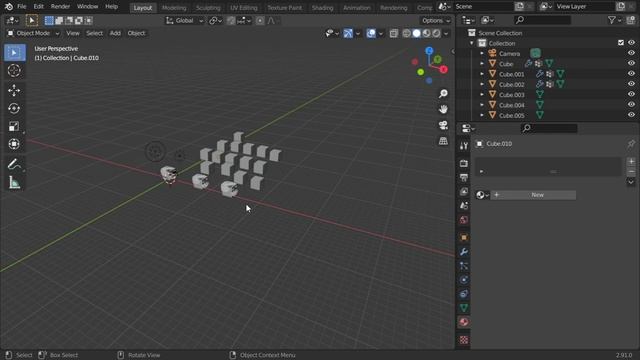The height and width of the screenshot is (360, 640).
Task: Switch orthographic/perspective grid icon
Action: [x=443, y=141]
